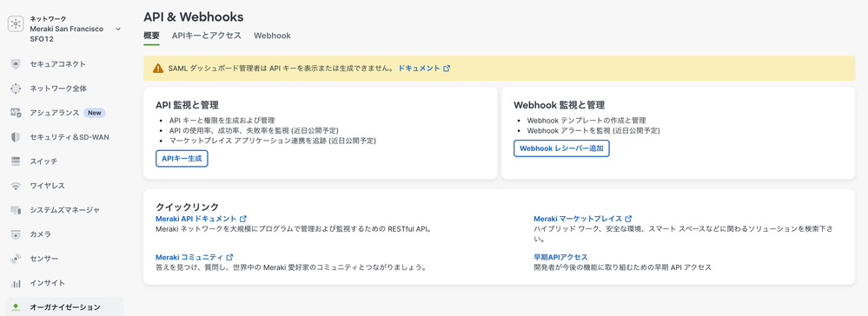The image size is (868, 316).
Task: Open the システムズマネージャ sidebar menu
Action: tap(64, 210)
